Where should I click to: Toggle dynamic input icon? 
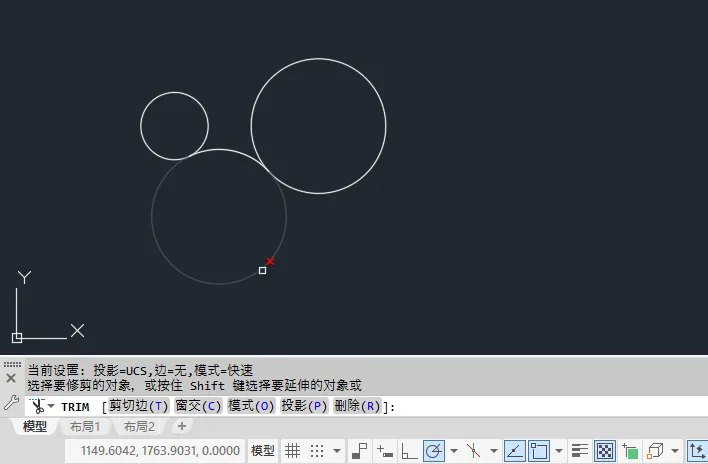[x=384, y=450]
